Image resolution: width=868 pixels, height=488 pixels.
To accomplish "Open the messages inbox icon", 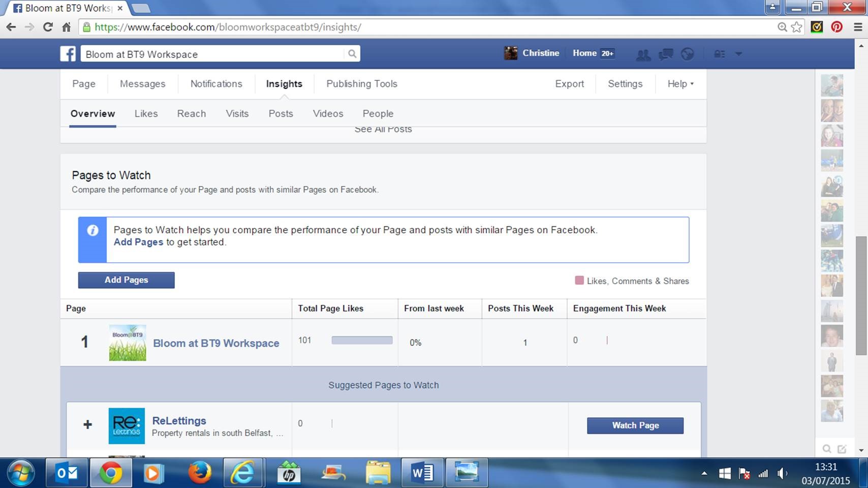I will tap(666, 54).
